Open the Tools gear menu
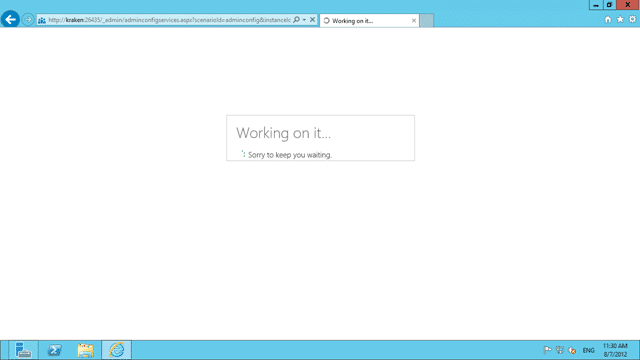Viewport: 640px width, 360px height. point(632,19)
